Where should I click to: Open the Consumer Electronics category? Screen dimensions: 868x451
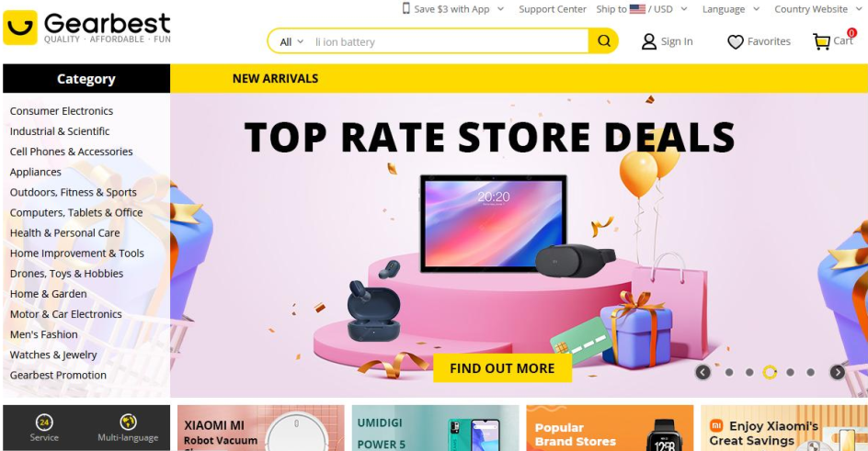tap(62, 111)
